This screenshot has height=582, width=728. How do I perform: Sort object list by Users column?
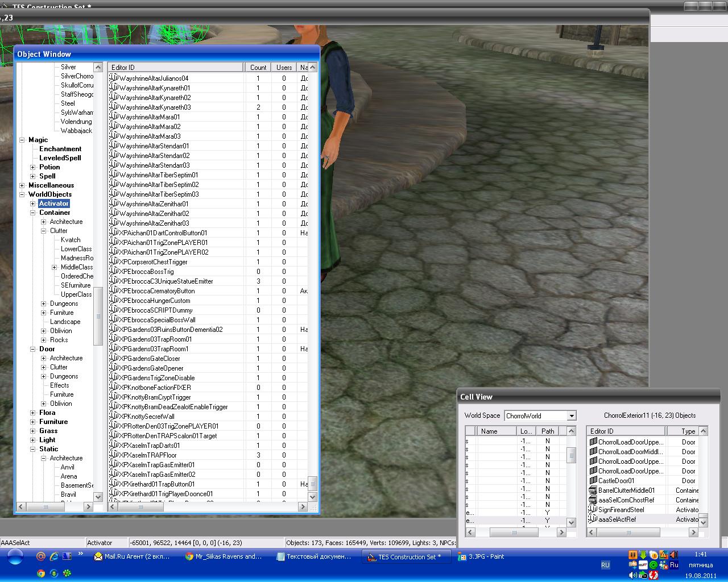click(284, 67)
